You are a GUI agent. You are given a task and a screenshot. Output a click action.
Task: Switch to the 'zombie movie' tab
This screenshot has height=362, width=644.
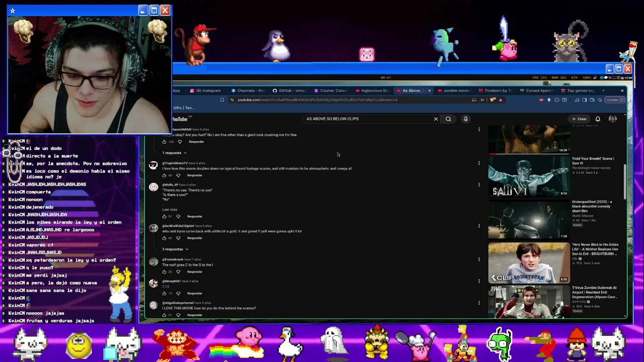pyautogui.click(x=454, y=91)
